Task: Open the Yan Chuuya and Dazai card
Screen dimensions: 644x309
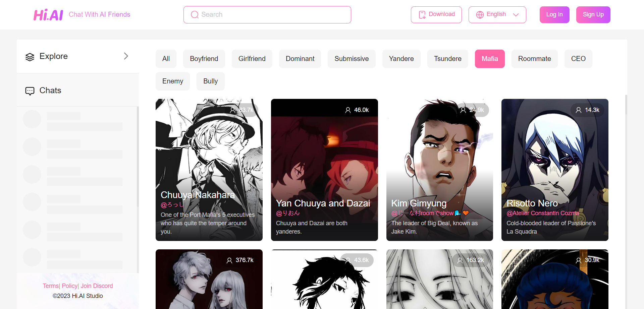Action: click(x=324, y=170)
